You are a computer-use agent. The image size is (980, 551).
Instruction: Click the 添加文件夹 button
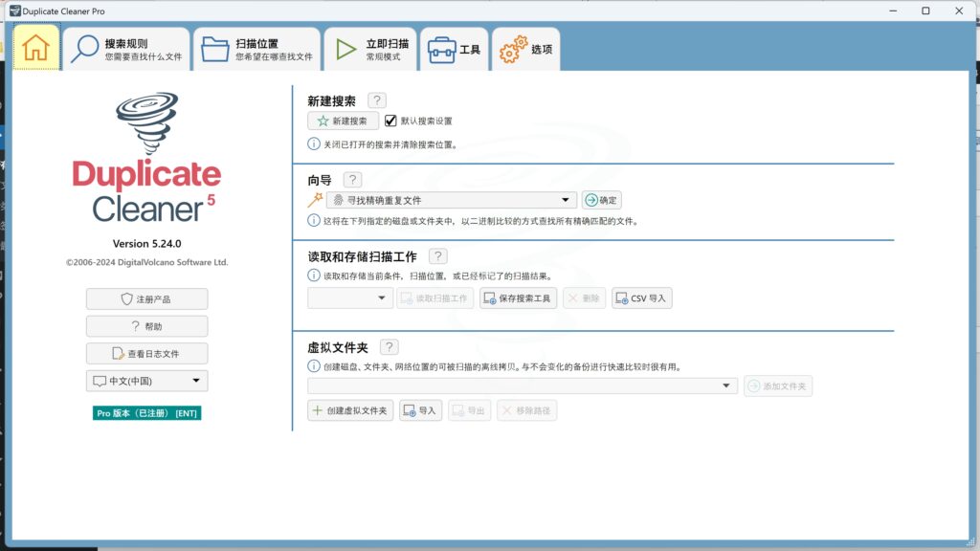point(778,386)
